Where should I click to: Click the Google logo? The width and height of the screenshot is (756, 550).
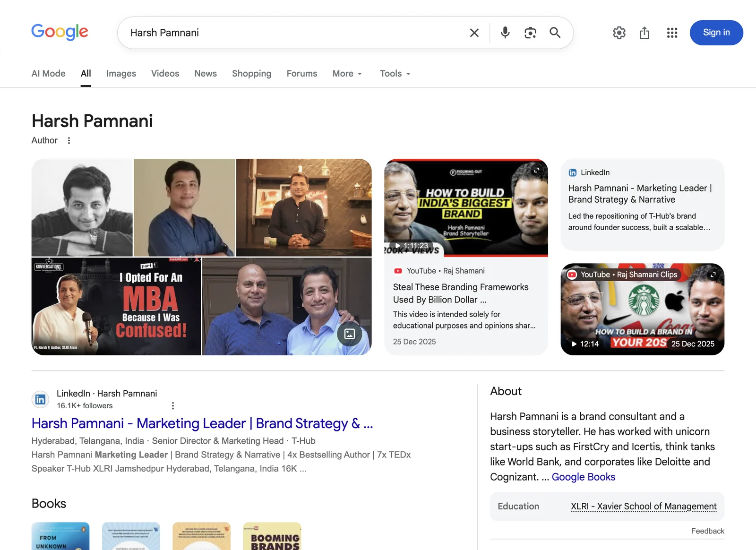tap(60, 32)
